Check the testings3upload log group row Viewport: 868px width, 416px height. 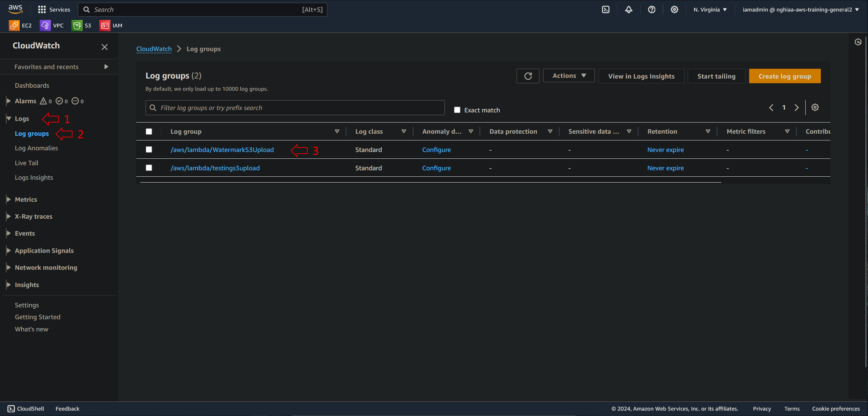(x=149, y=168)
